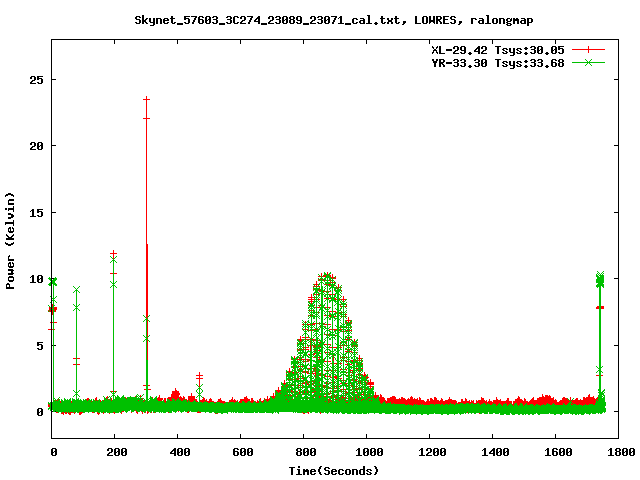This screenshot has width=640, height=480.
Task: Click the top of the tallest red spike
Action: click(146, 99)
